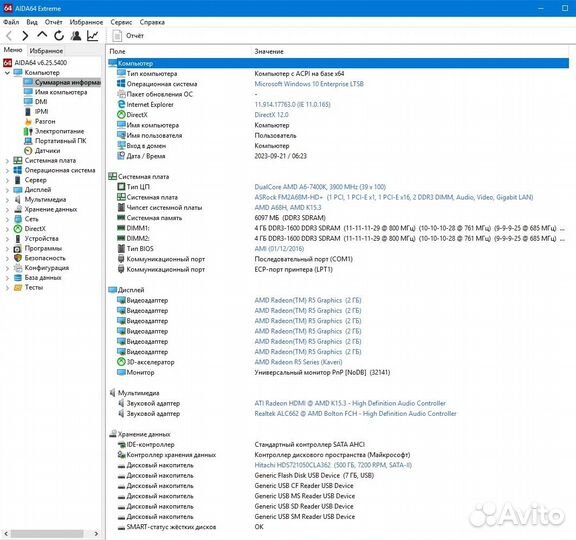
Task: Click the Отчёт report button
Action: click(128, 36)
